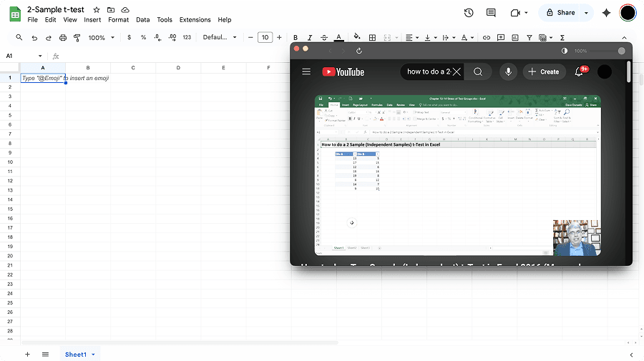644x361 pixels.
Task: Click YouTube search magnifier button
Action: pyautogui.click(x=478, y=71)
